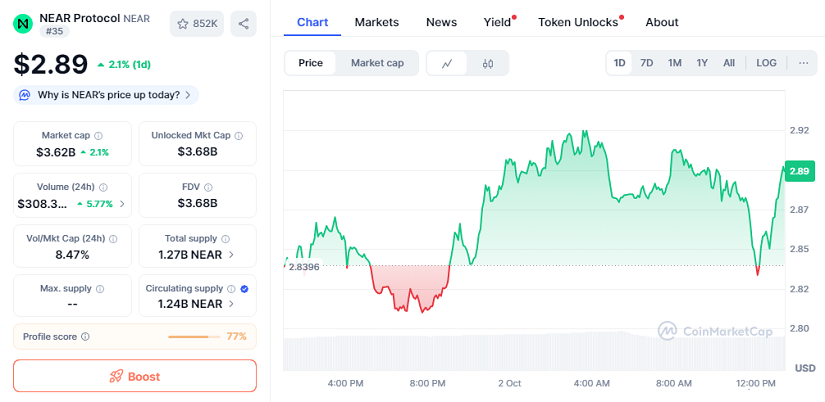Expand Volume (24h) details chevron
Screen dimensions: 825x402
point(123,204)
